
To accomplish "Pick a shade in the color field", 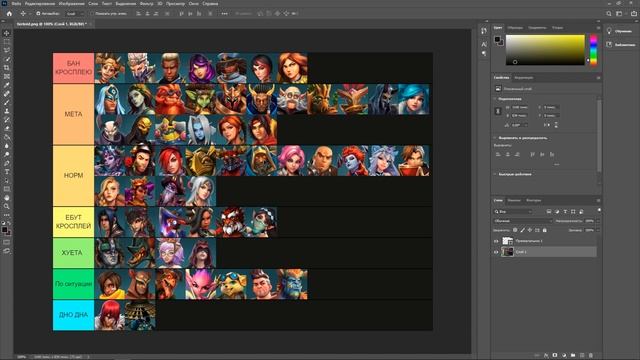I will (x=545, y=50).
